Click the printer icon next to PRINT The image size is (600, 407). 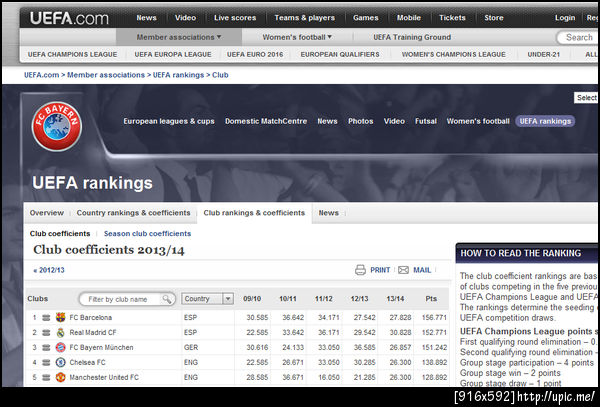coord(360,270)
